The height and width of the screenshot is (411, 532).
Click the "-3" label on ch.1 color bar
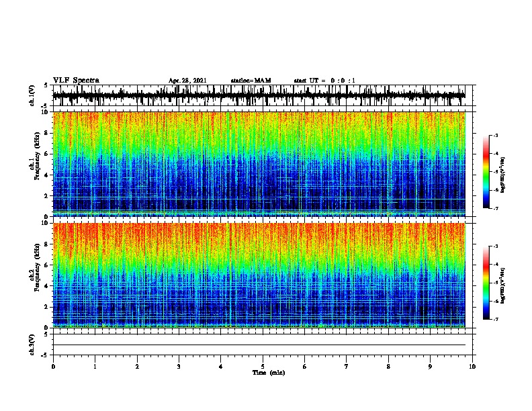point(496,135)
